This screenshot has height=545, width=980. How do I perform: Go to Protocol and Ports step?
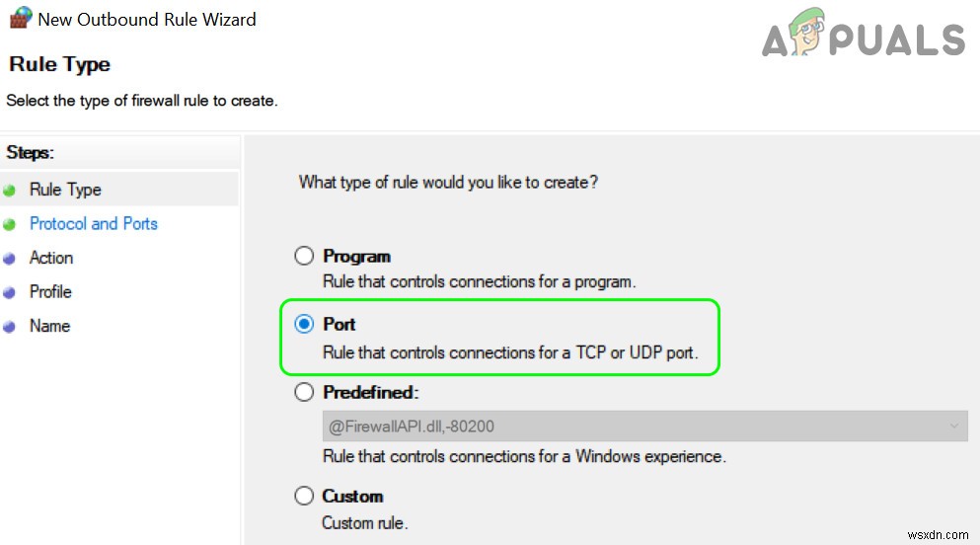pos(94,224)
